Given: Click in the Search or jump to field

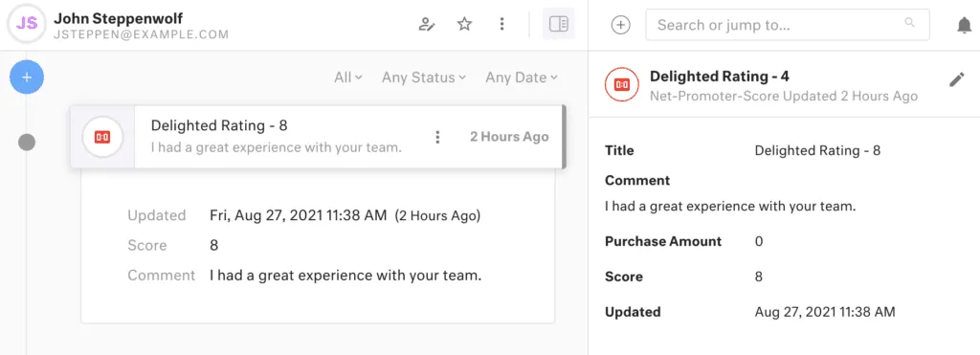Looking at the screenshot, I should point(788,25).
